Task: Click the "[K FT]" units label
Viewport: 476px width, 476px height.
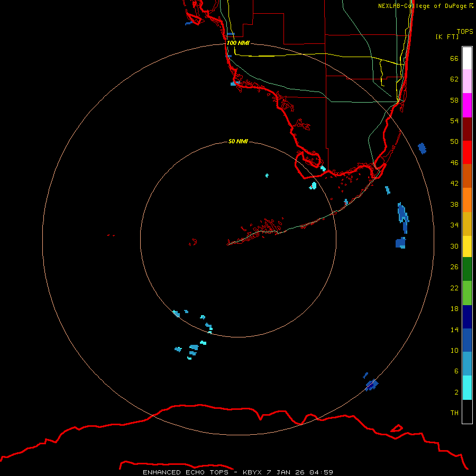Action: (x=447, y=37)
